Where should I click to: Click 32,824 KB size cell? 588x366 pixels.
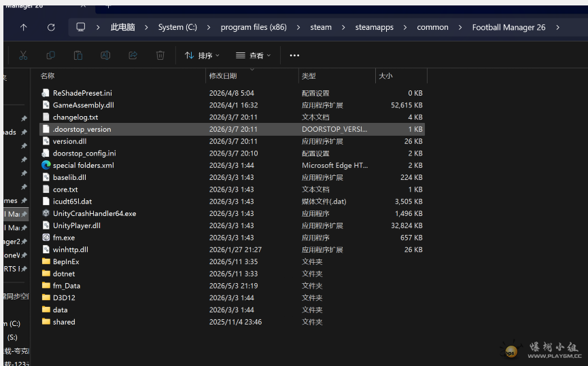click(407, 225)
